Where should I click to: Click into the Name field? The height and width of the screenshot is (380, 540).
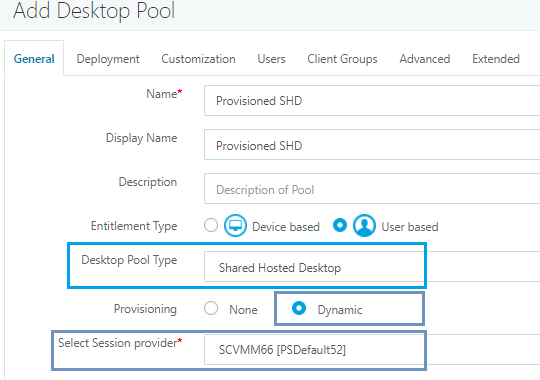(x=372, y=101)
